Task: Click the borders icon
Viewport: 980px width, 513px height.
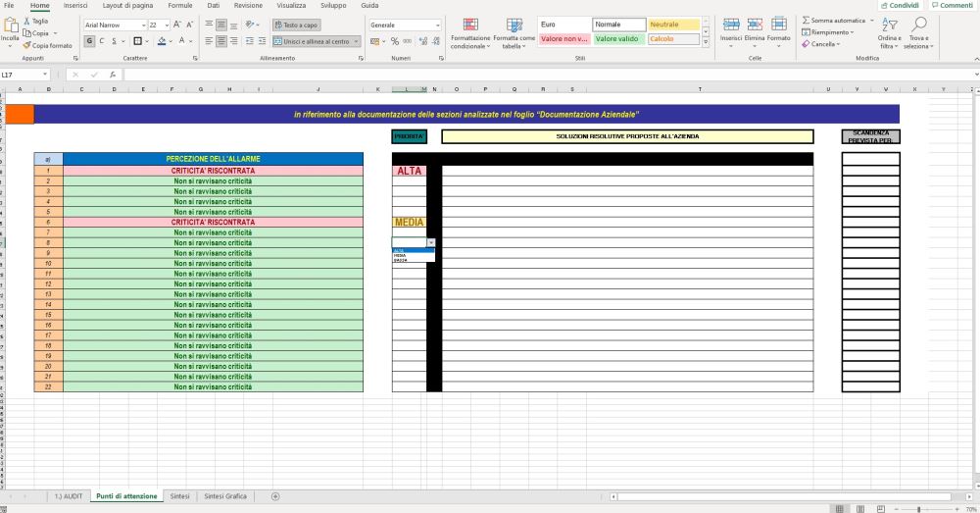Action: [x=137, y=41]
